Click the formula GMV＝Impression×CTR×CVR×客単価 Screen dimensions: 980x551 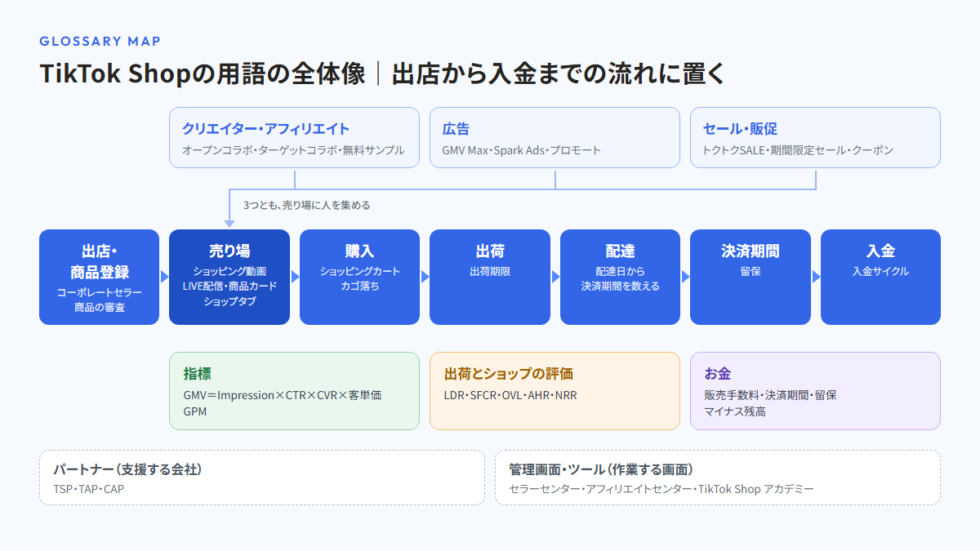click(x=283, y=395)
